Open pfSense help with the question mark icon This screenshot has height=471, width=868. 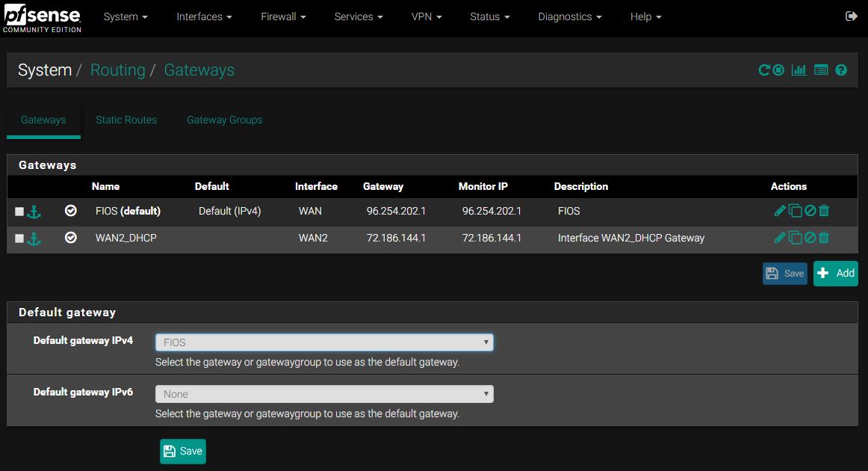[x=841, y=70]
